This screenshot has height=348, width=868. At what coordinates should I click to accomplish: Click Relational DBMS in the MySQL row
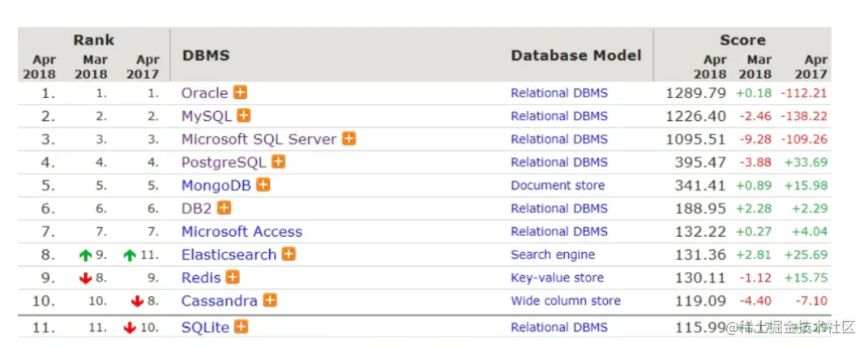pos(559,116)
